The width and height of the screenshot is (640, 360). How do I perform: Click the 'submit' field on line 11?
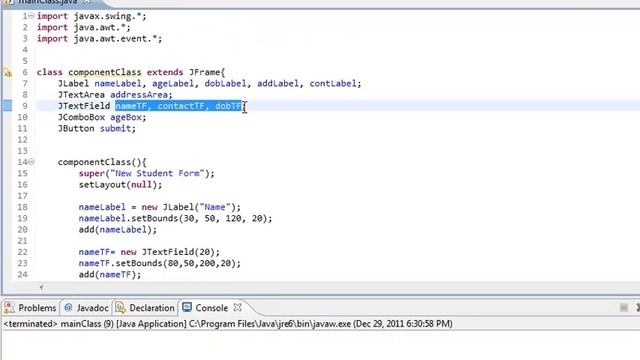coord(115,129)
